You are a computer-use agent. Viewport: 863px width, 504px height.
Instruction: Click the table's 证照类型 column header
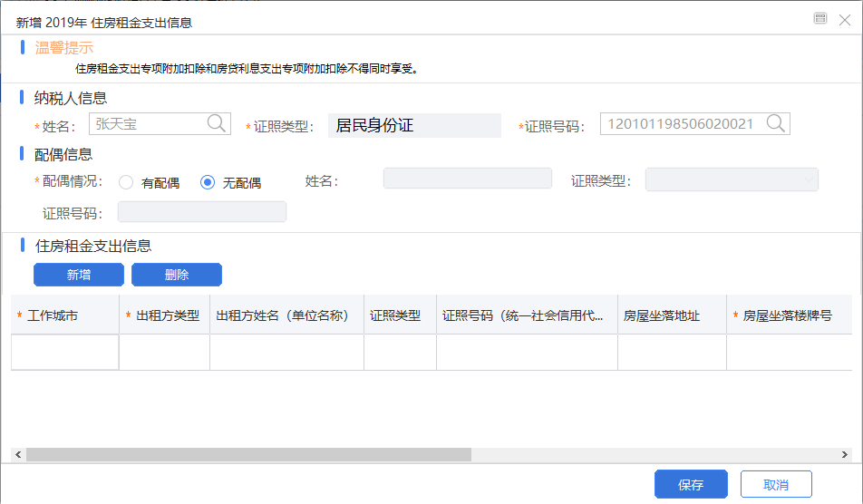point(400,315)
